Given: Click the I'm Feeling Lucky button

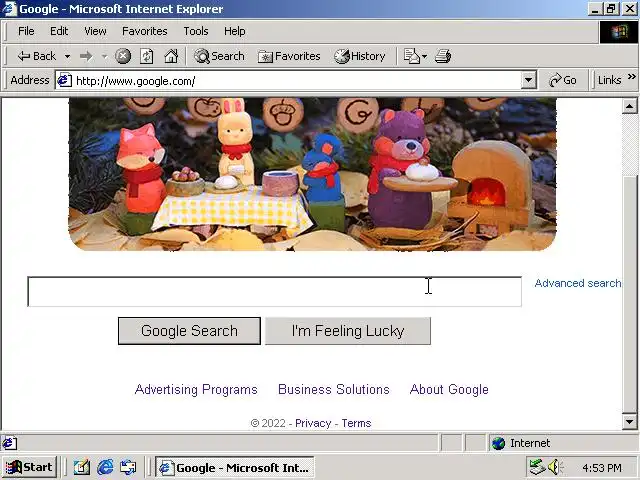Looking at the screenshot, I should tap(348, 331).
